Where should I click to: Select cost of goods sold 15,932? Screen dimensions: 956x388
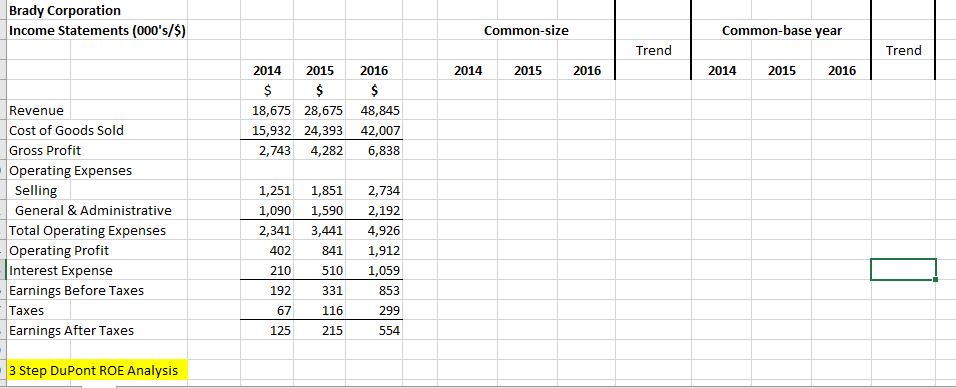click(x=272, y=130)
